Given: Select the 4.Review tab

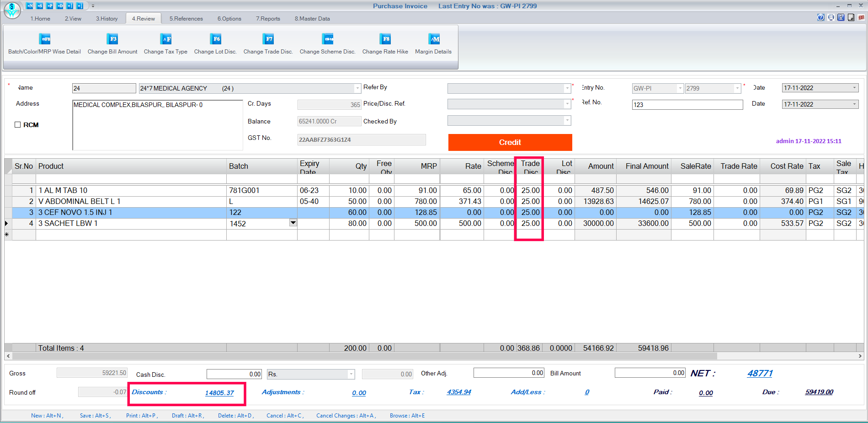Looking at the screenshot, I should tap(144, 19).
